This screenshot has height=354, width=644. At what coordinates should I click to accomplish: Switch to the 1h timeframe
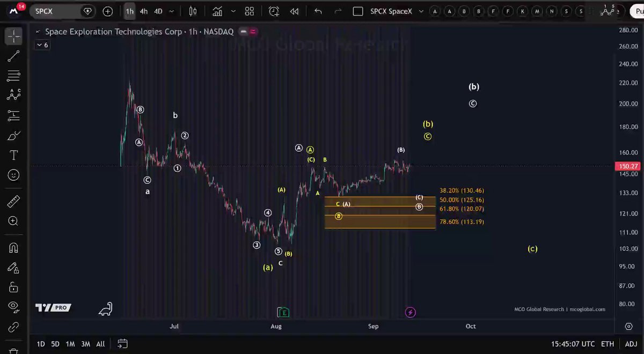[x=130, y=11]
